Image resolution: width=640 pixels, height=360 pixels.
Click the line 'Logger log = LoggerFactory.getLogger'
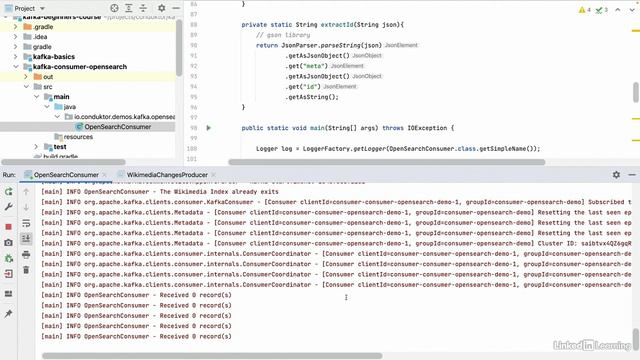[x=398, y=149]
